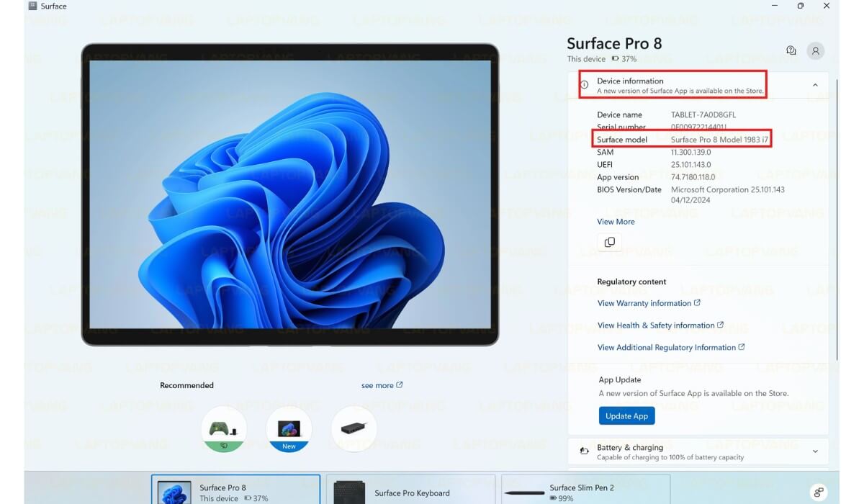Click the device name TABLET-7A0D8GFL
The image size is (864, 504).
703,114
